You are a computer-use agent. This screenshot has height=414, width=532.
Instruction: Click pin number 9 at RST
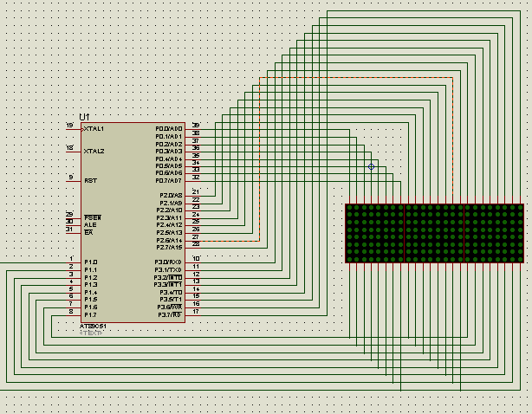pos(71,178)
